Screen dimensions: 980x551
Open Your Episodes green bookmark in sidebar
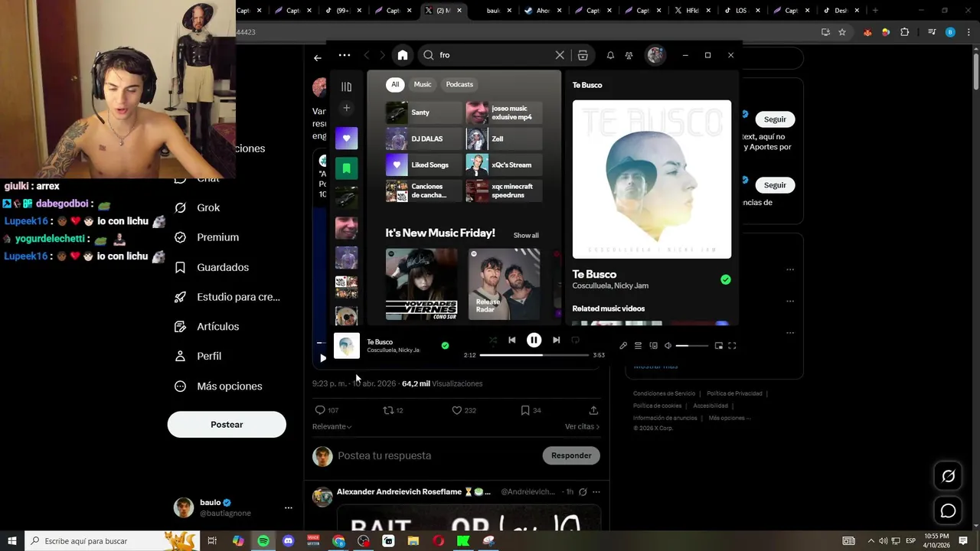coord(346,168)
